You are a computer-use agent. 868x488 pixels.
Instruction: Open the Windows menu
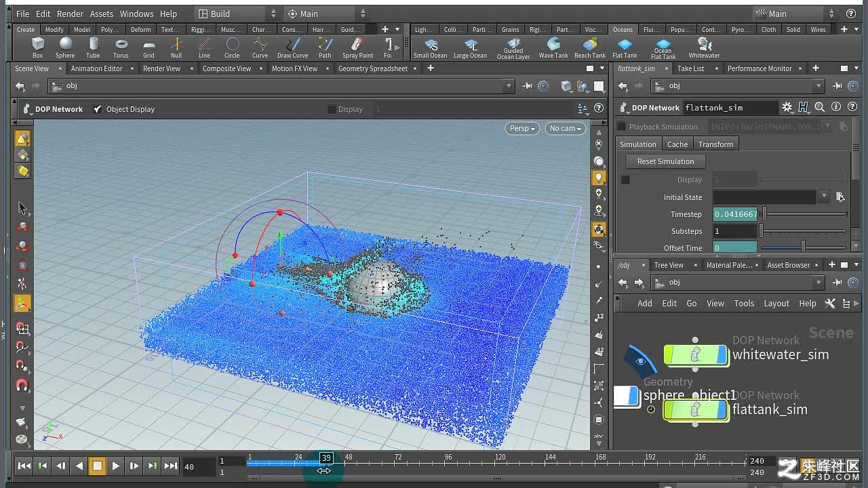point(136,14)
